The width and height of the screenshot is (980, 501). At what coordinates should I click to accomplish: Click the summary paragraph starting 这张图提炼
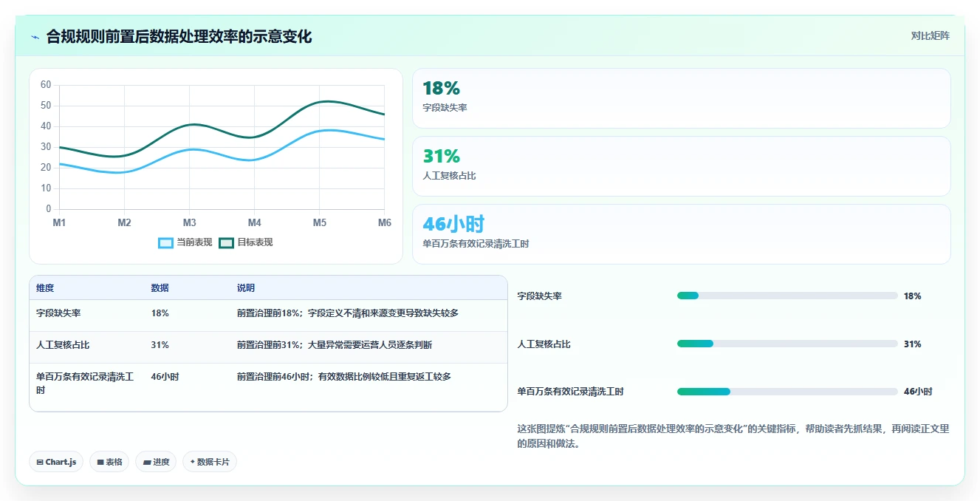[x=733, y=436]
